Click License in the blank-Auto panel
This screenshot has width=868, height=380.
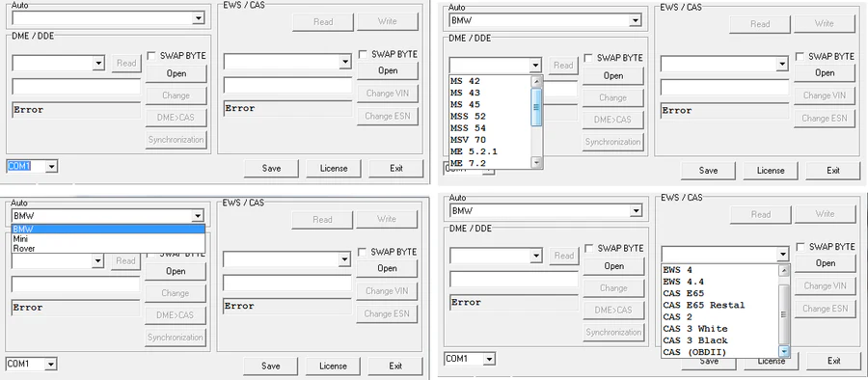[x=334, y=169]
